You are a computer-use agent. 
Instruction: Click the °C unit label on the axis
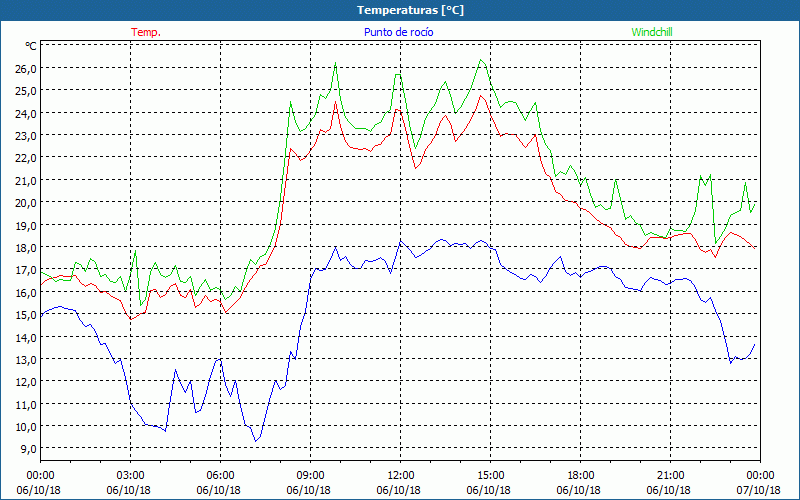point(31,46)
